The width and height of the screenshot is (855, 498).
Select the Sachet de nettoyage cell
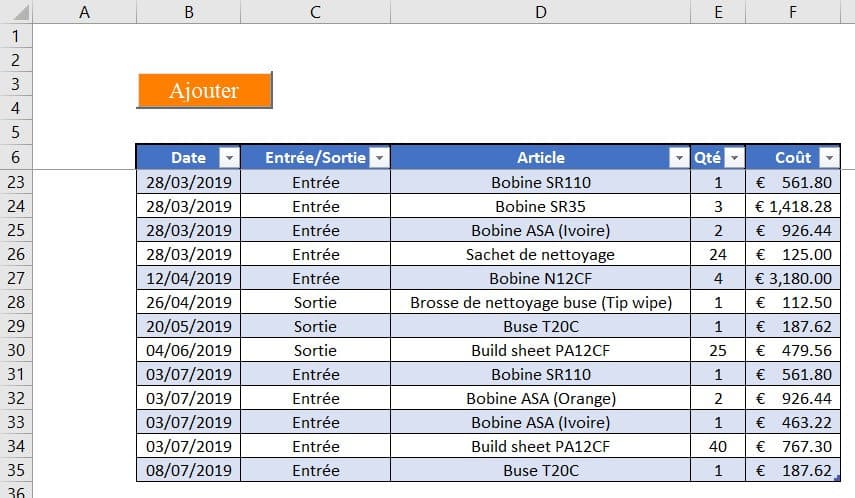tap(540, 255)
